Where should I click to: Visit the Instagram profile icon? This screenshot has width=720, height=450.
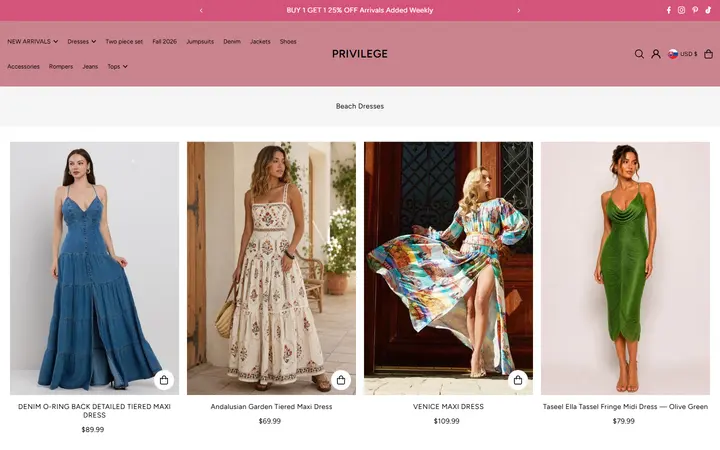pos(681,10)
